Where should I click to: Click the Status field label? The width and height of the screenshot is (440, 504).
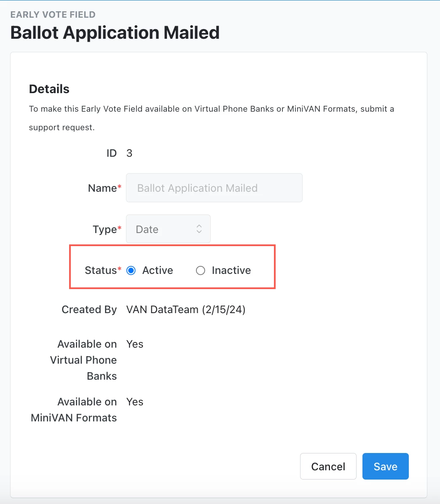[101, 271]
